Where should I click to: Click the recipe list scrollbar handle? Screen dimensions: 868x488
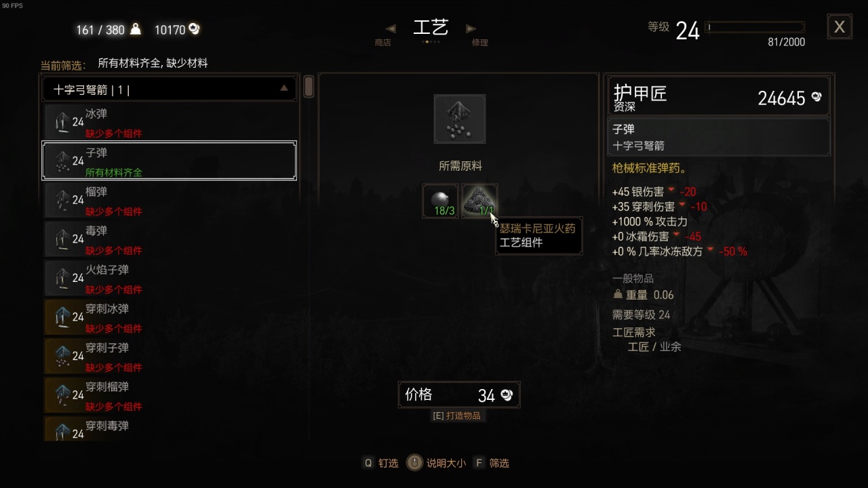(309, 87)
